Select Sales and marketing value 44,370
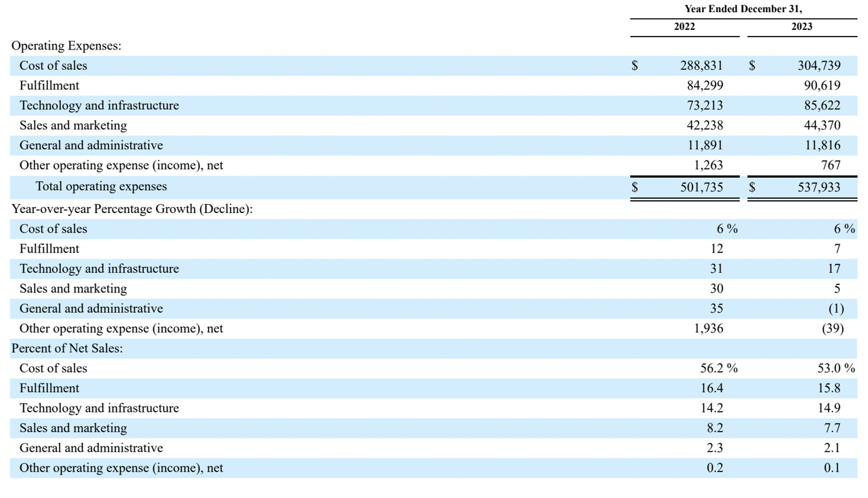Viewport: 868px width, 498px height. [823, 126]
